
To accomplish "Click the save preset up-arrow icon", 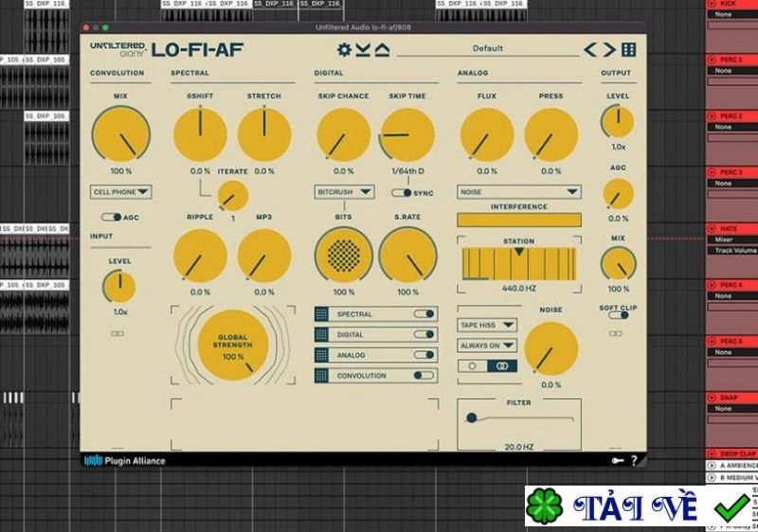I will point(382,49).
